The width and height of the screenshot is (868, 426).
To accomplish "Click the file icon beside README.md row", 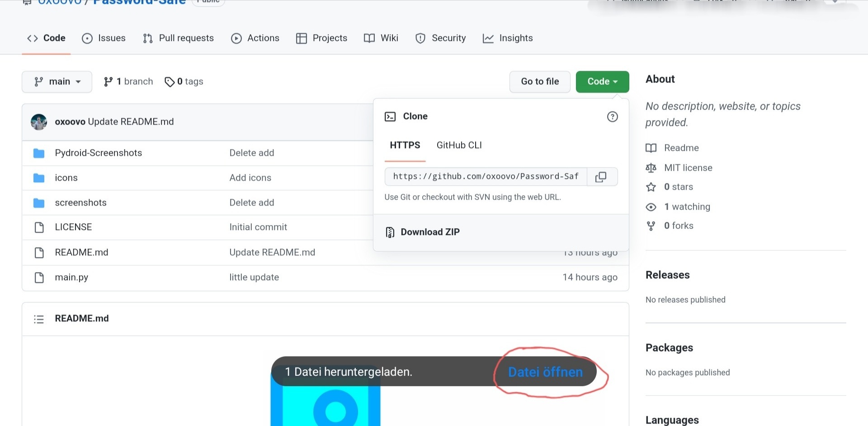I will coord(39,252).
